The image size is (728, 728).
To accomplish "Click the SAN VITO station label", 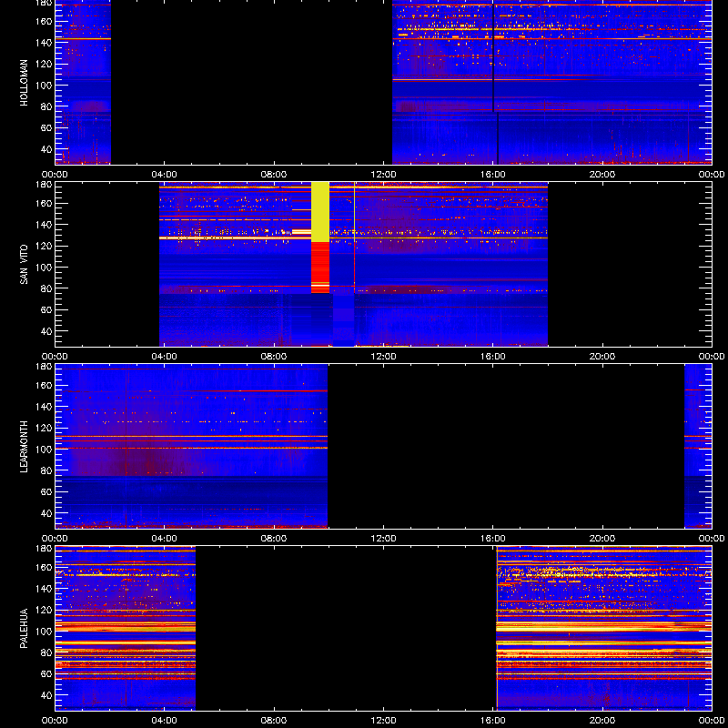I will click(x=24, y=265).
